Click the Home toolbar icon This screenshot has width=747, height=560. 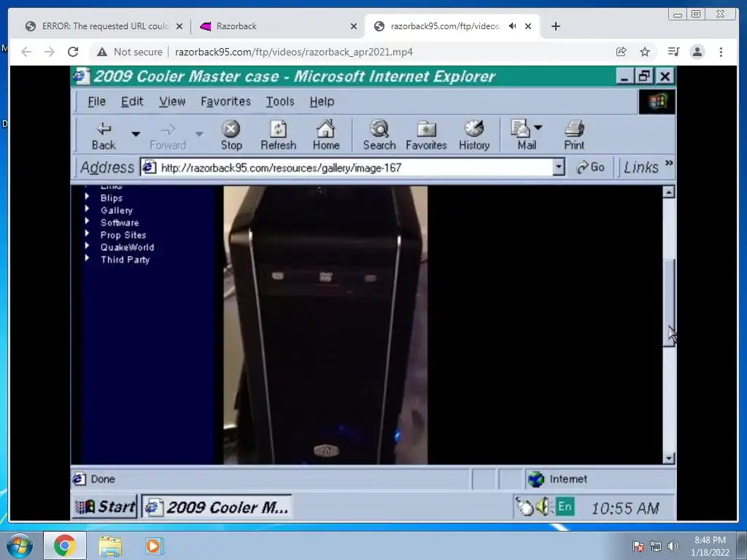click(326, 136)
